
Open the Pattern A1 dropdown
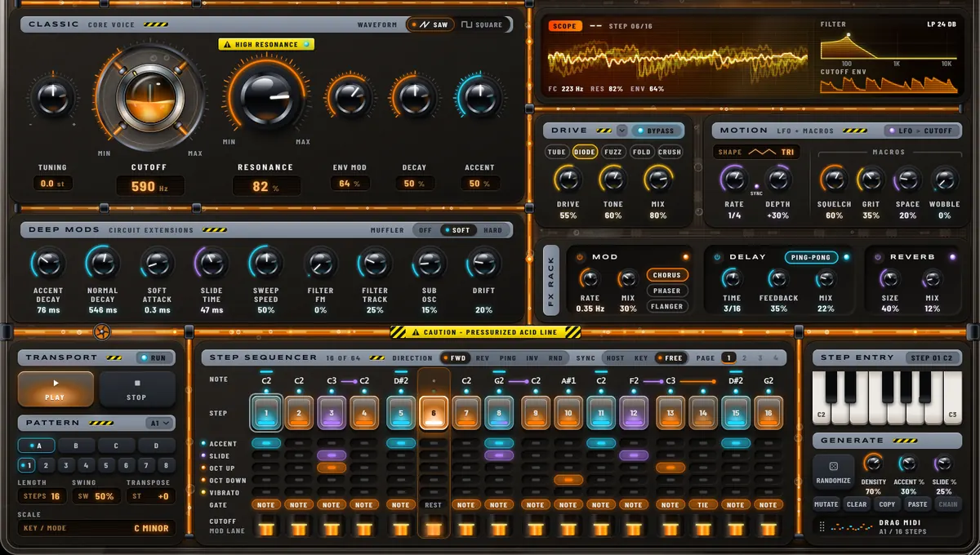tap(160, 423)
